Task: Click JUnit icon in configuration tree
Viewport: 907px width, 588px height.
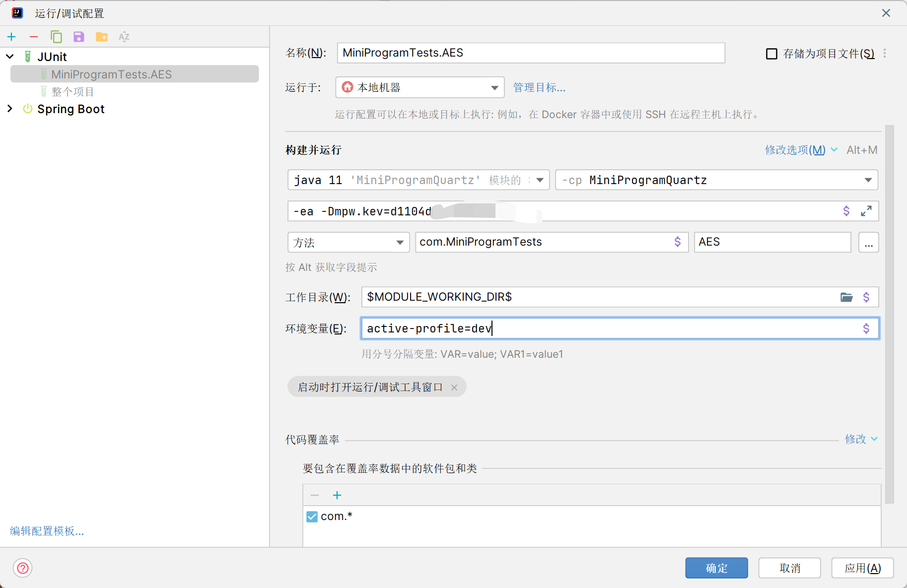Action: click(28, 57)
